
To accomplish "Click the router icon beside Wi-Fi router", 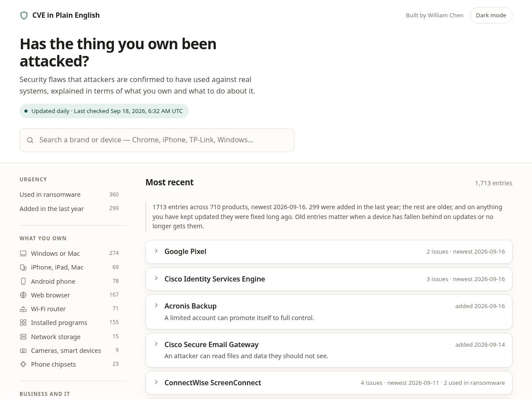I will click(x=23, y=309).
